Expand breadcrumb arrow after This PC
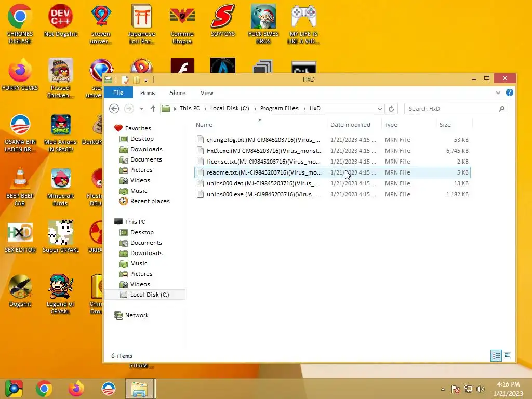 [205, 109]
